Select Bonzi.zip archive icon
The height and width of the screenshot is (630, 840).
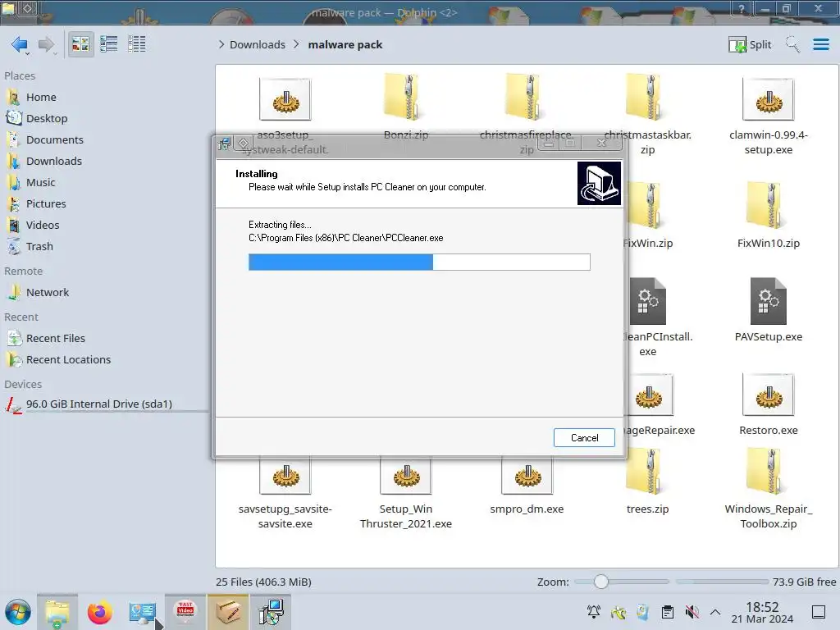(405, 98)
